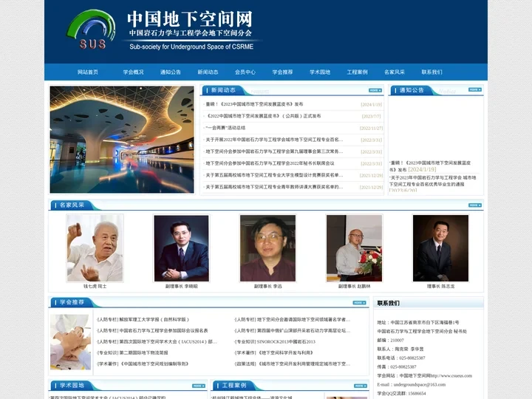532x399 pixels.
Task: Open 联系我们 navigation item
Action: tap(432, 72)
